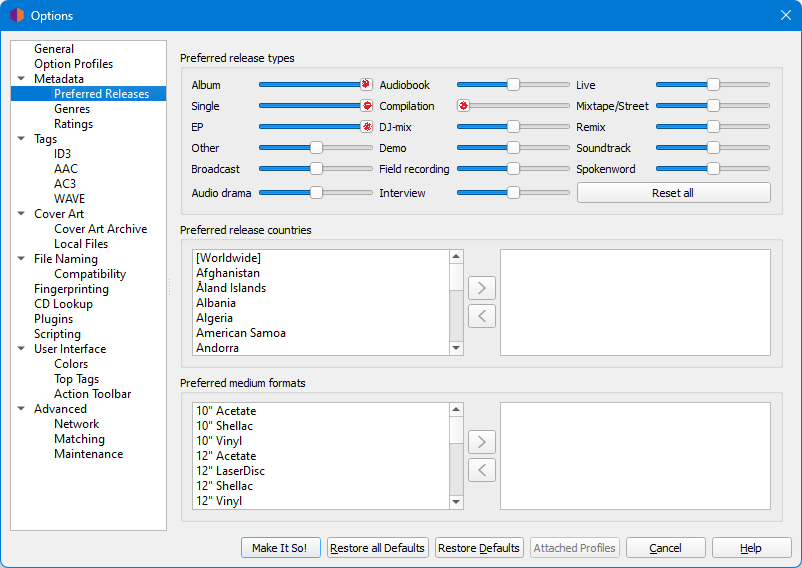Click up arrow of countries list scrollbar
802x568 pixels.
[x=456, y=257]
